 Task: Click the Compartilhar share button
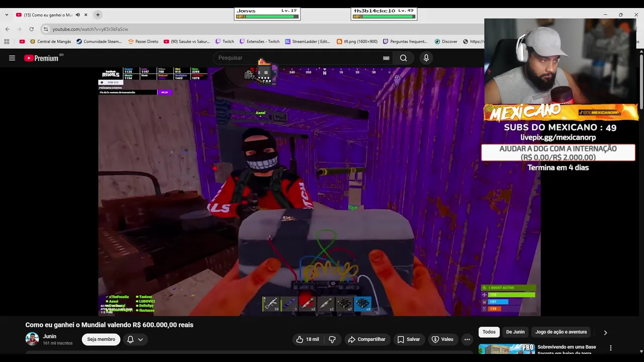(x=366, y=339)
